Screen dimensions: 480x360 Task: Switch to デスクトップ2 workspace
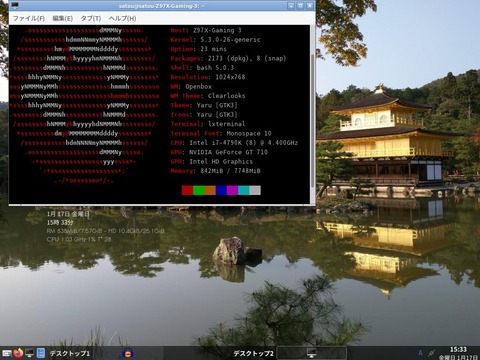click(x=253, y=353)
